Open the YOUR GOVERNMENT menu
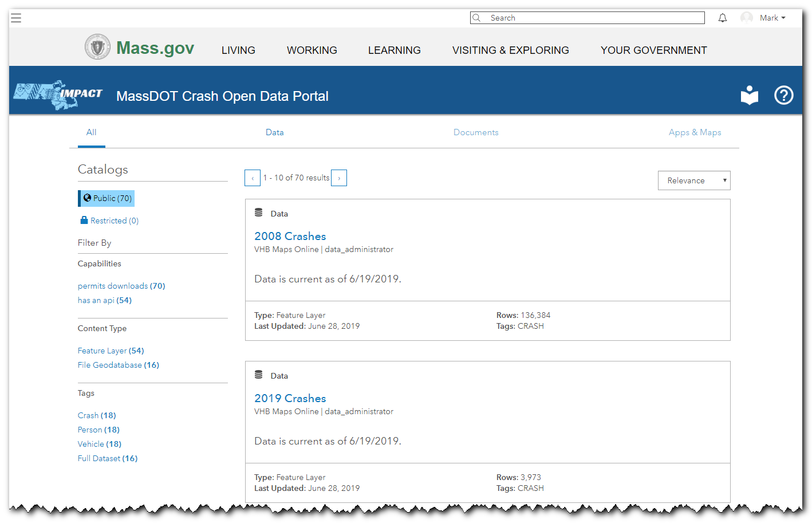 [654, 50]
